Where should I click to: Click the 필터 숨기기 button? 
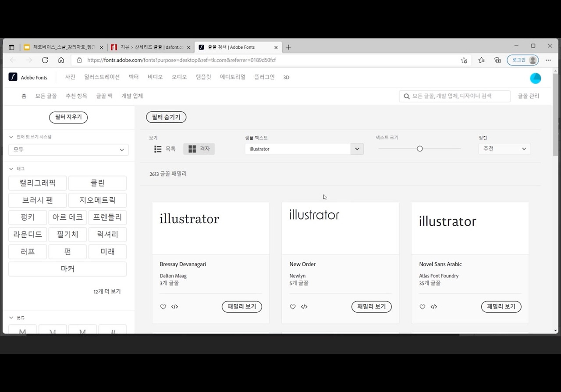166,118
